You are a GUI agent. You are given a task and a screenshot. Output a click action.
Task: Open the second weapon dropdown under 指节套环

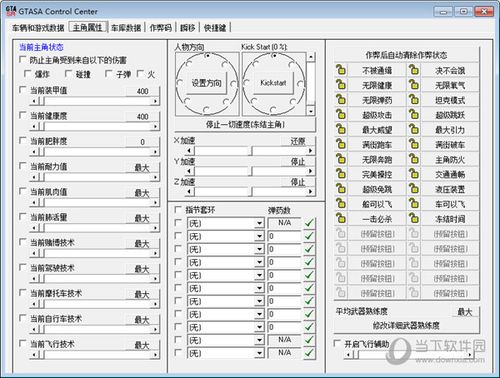tap(259, 236)
